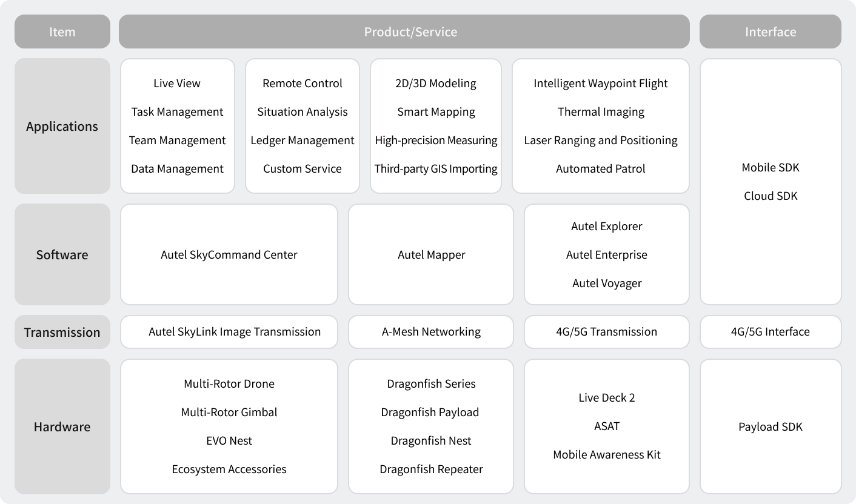Click the Product/Service header
Screen dimensions: 856x504
point(404,31)
